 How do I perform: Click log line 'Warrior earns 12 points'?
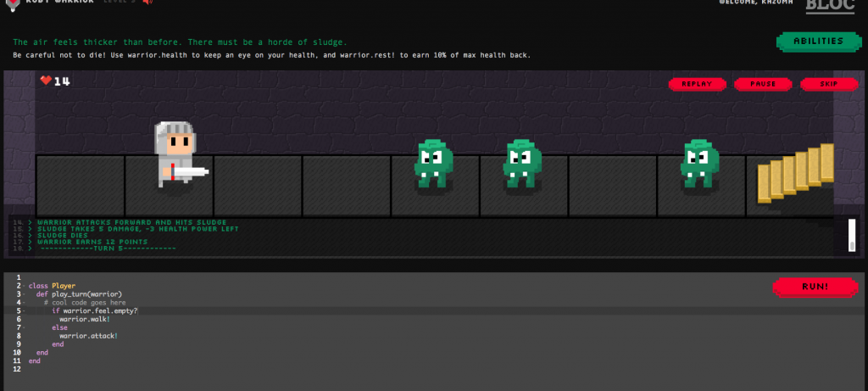point(92,242)
